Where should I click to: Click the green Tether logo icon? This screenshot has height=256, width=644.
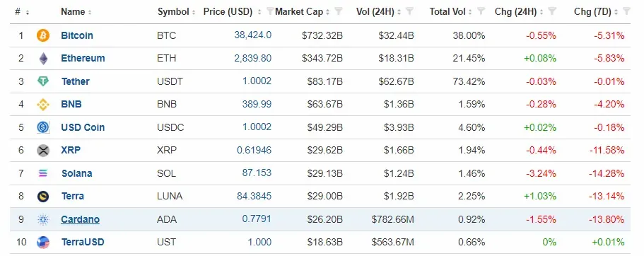(x=42, y=81)
